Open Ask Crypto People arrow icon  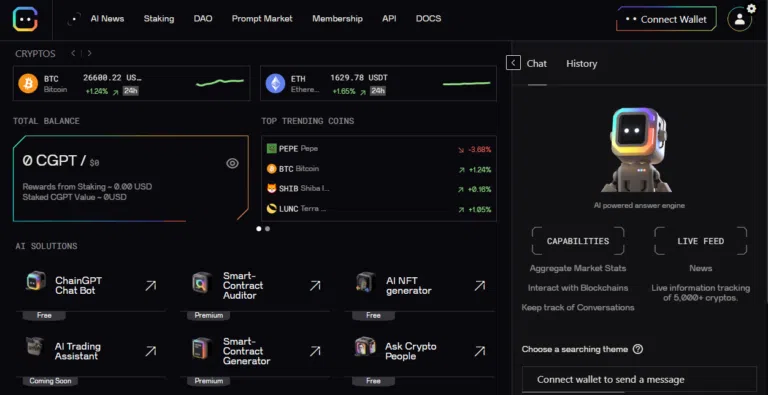[480, 351]
